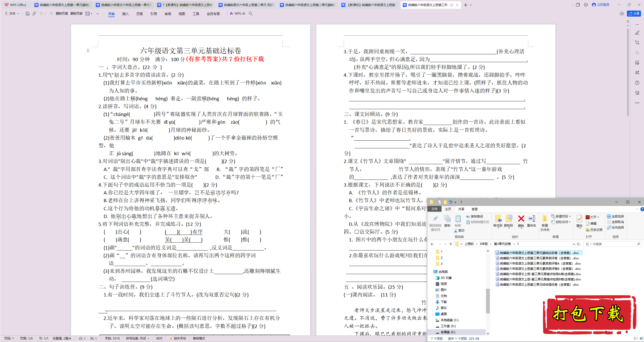Open the 视图 ribbon tab
This screenshot has width=644, height=342.
182,14
